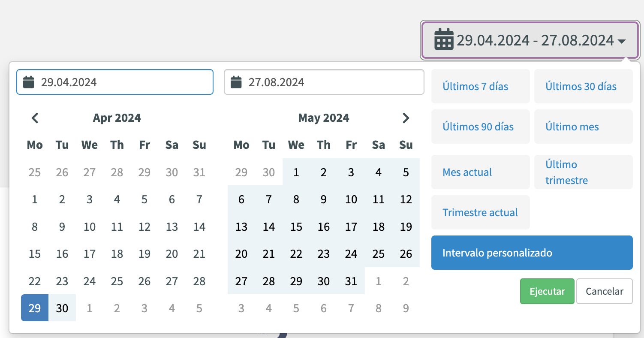
Task: Select May 15 in the calendar
Action: [x=296, y=226]
